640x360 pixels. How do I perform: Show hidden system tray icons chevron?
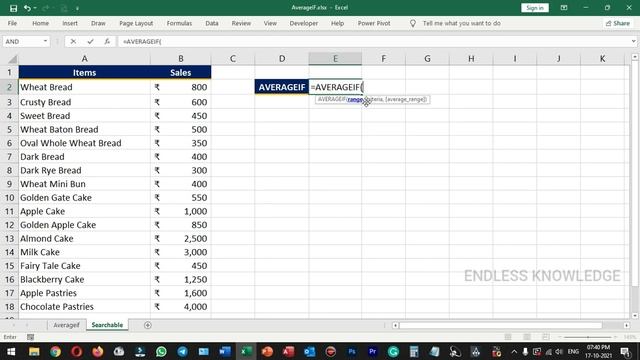click(514, 351)
